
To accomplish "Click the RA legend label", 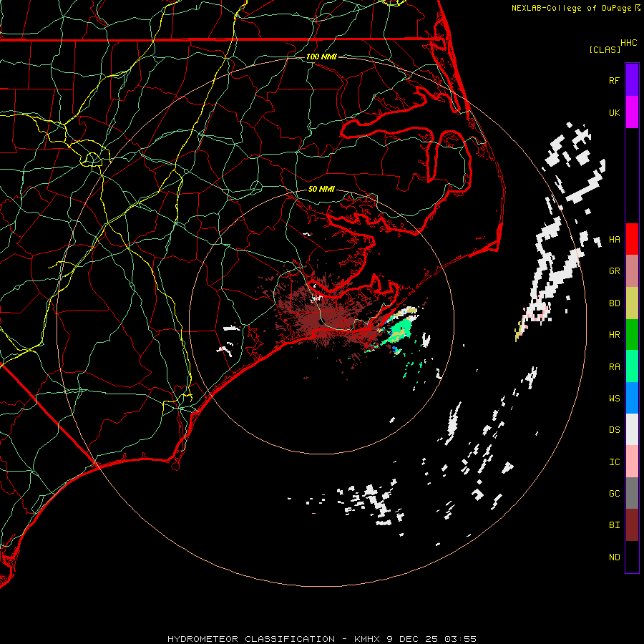I will click(x=615, y=367).
